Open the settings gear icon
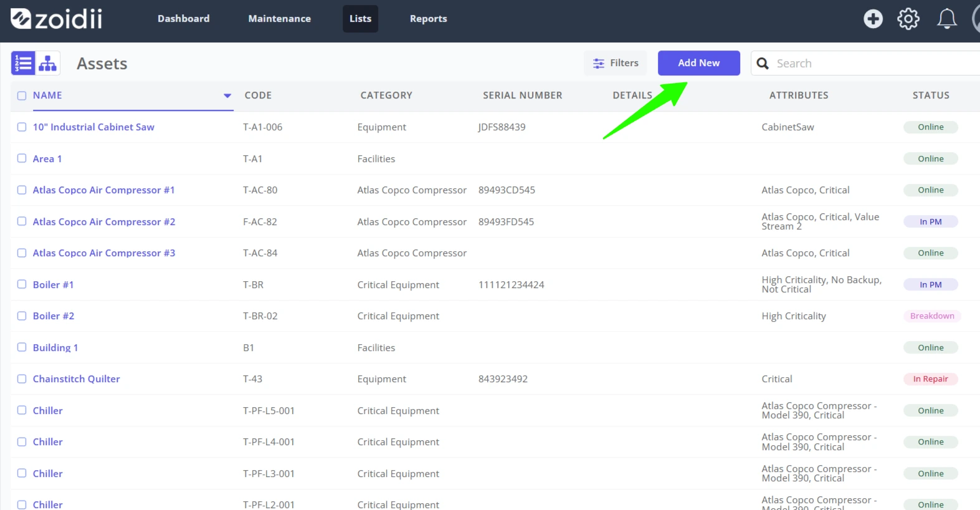The image size is (980, 510). (908, 19)
